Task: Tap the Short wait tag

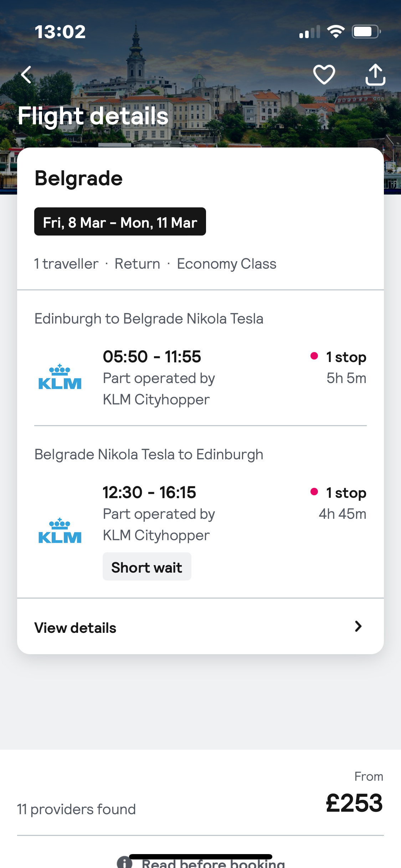Action: (x=147, y=567)
